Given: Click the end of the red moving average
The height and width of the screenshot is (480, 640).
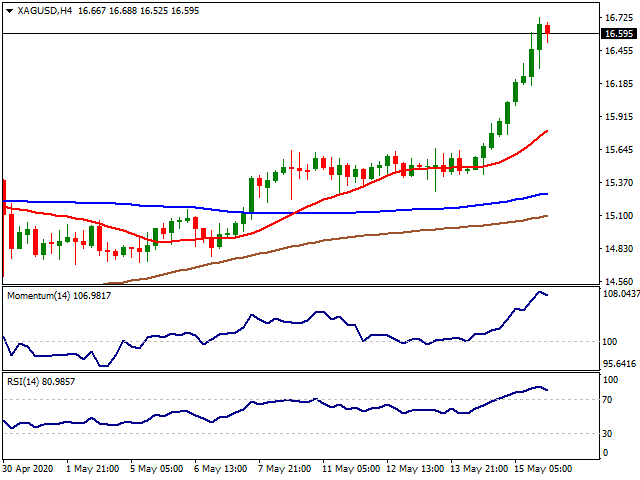Looking at the screenshot, I should [x=547, y=131].
